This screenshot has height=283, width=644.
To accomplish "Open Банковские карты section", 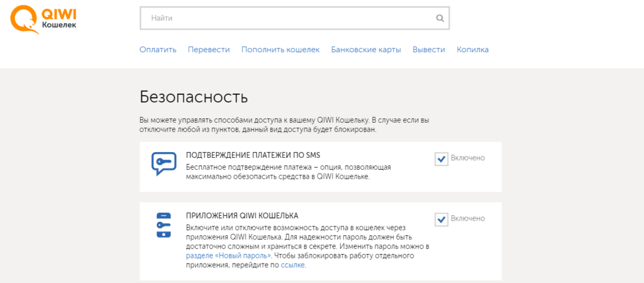I will click(x=366, y=50).
